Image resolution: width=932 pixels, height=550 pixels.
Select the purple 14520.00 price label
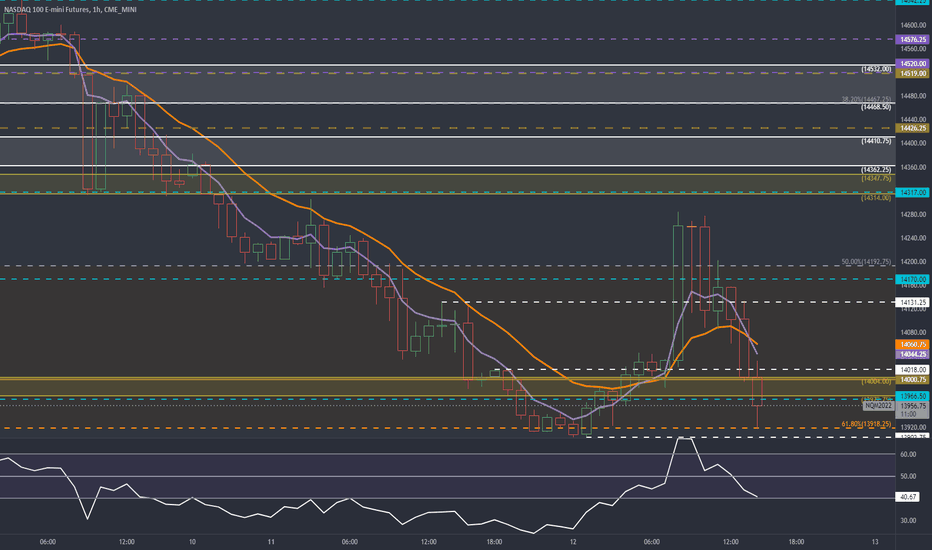coord(912,64)
